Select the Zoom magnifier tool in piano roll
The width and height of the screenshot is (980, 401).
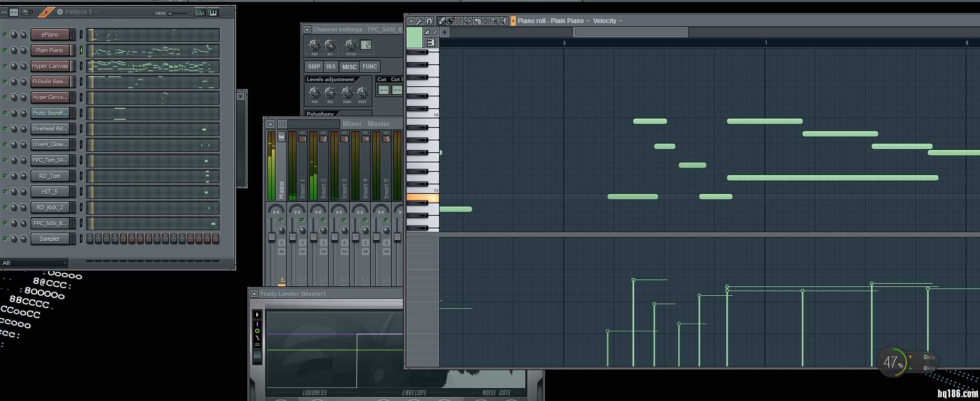[494, 21]
